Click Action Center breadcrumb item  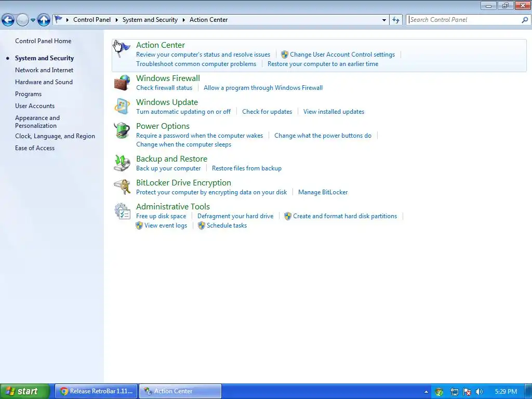209,20
